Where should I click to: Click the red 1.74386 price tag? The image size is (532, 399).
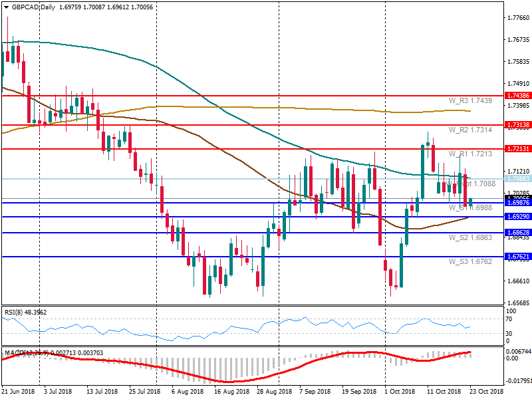coord(517,96)
